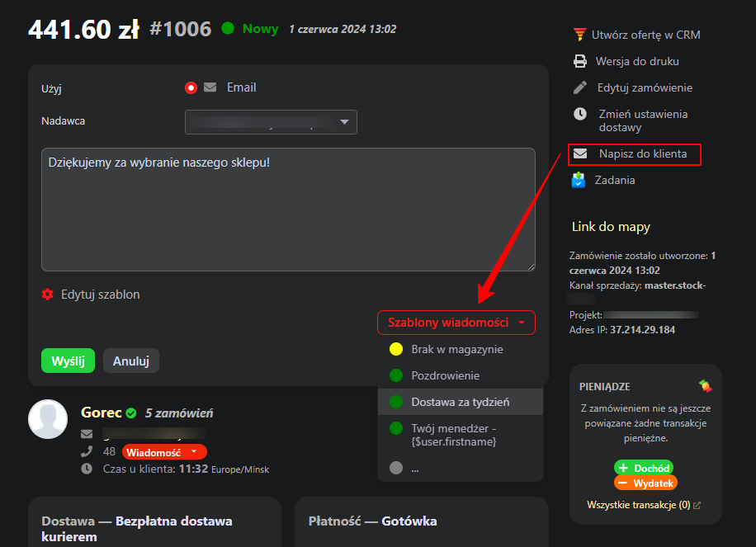756x547 pixels.
Task: Click the printer icon for print version
Action: point(580,61)
